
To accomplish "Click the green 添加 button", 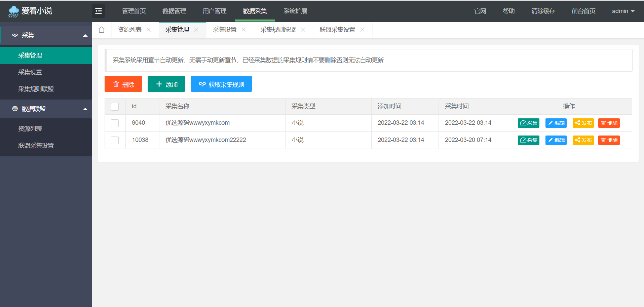I will pos(166,84).
